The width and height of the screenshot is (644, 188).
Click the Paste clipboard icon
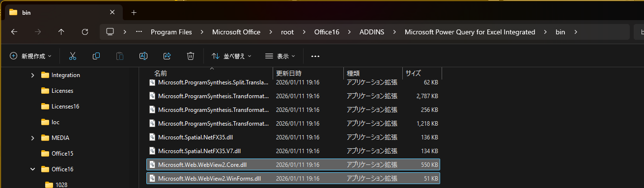[120, 56]
